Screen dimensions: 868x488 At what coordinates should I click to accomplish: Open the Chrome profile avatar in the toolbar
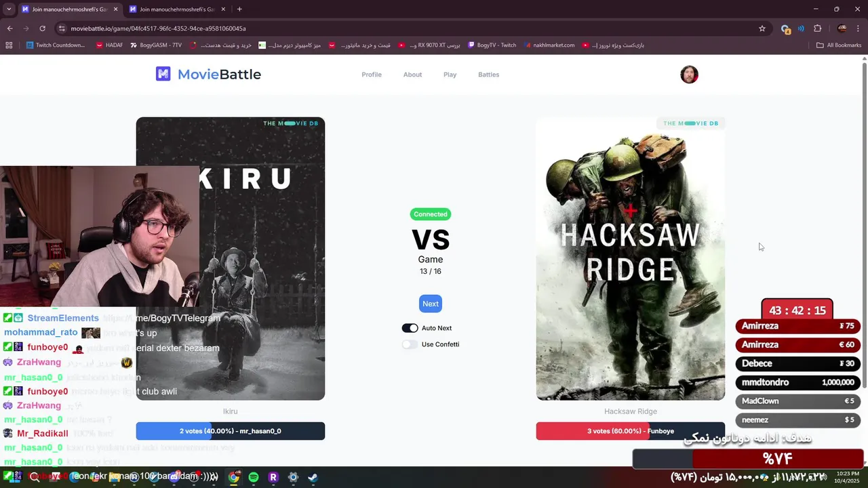(x=842, y=28)
